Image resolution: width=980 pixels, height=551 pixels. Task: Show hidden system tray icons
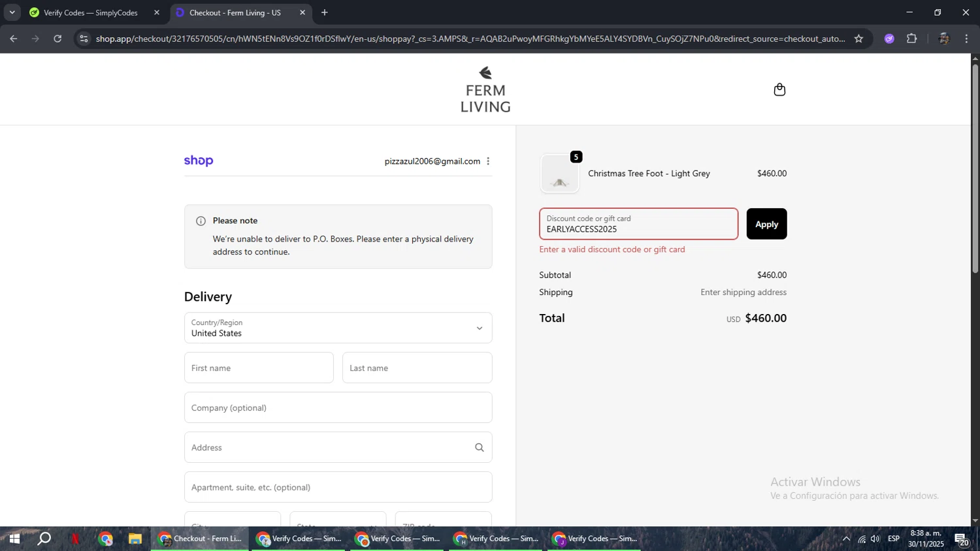tap(846, 539)
